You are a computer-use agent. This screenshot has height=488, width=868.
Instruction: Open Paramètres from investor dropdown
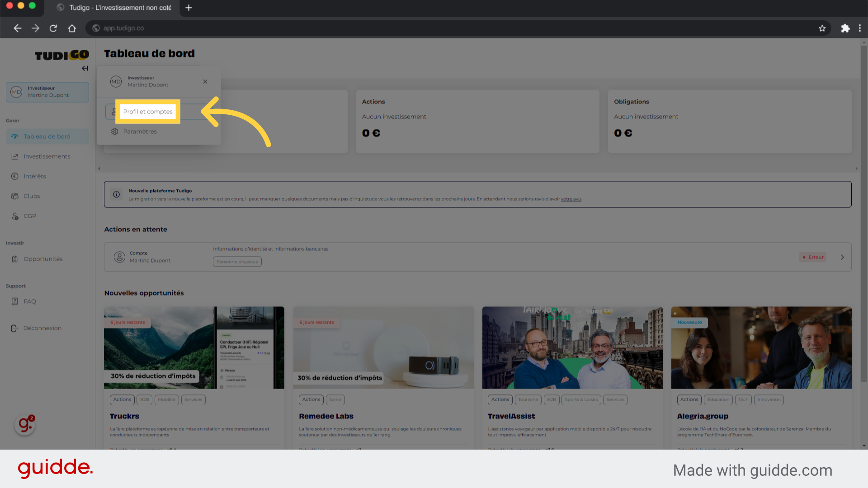click(140, 131)
